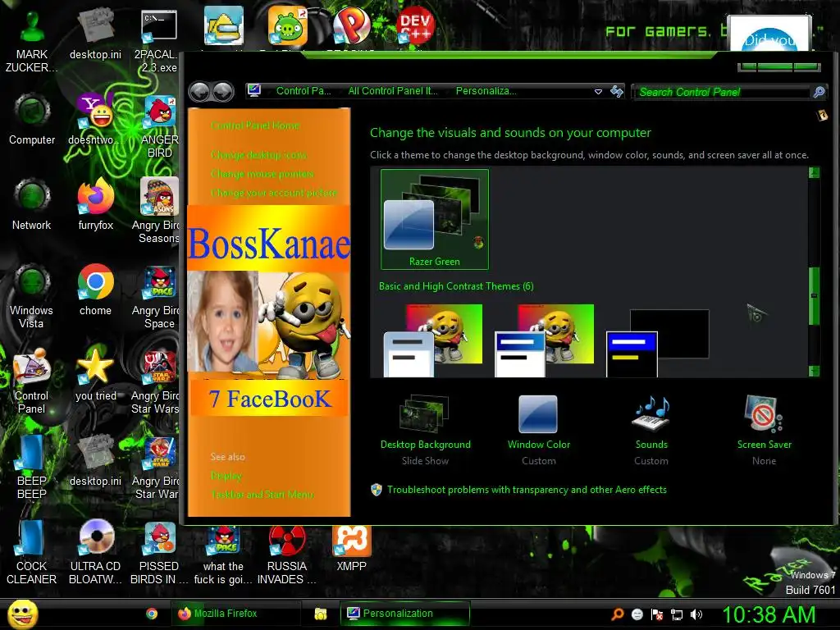
Task: Select basic theme with light gray window
Action: (x=433, y=340)
